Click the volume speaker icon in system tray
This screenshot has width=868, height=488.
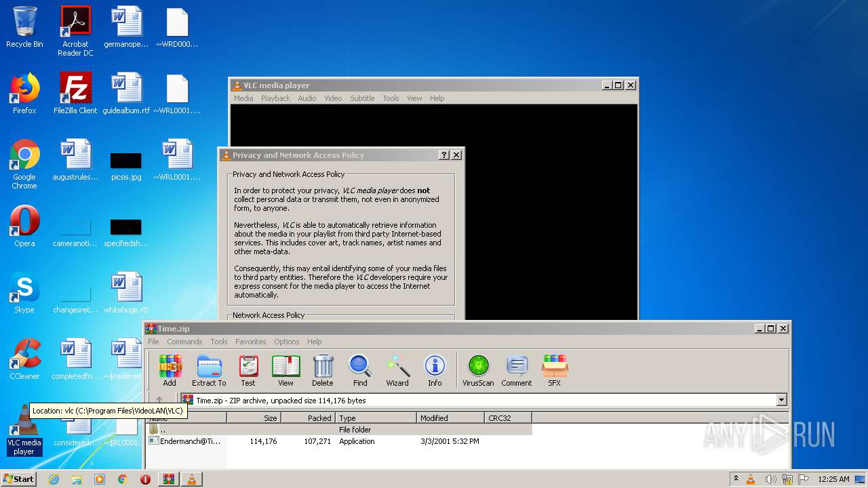(x=770, y=479)
